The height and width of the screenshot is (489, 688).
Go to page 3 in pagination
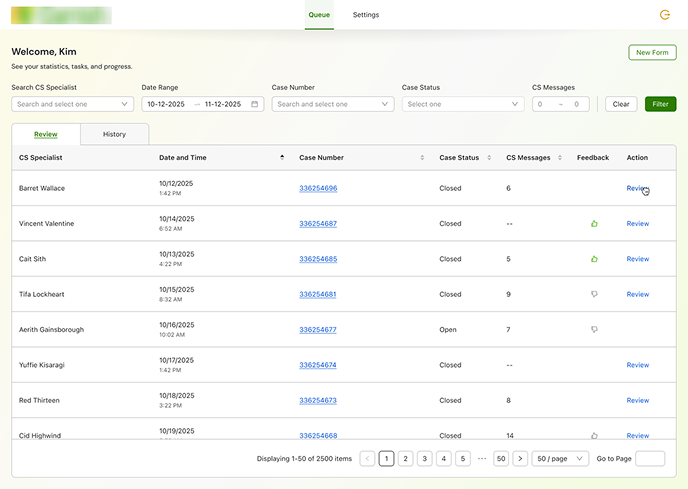point(424,458)
